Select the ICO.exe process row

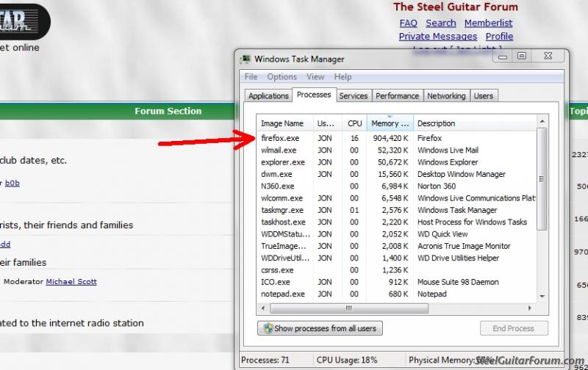[397, 282]
